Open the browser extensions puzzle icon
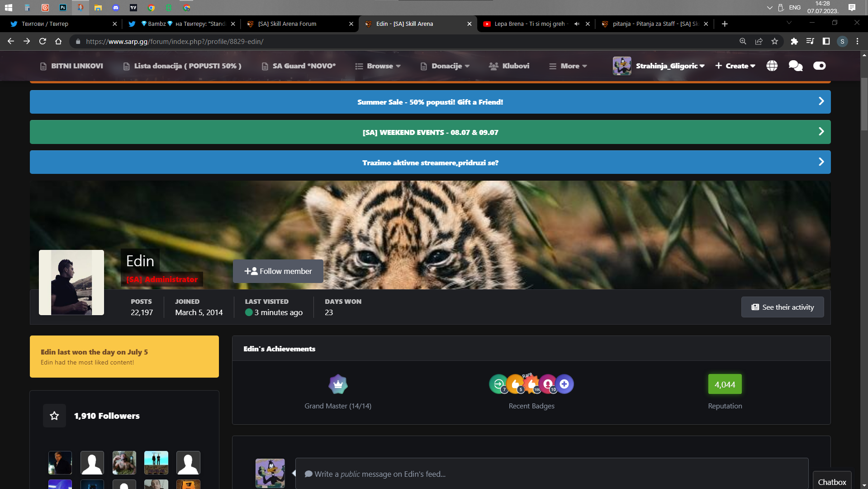 pyautogui.click(x=794, y=41)
